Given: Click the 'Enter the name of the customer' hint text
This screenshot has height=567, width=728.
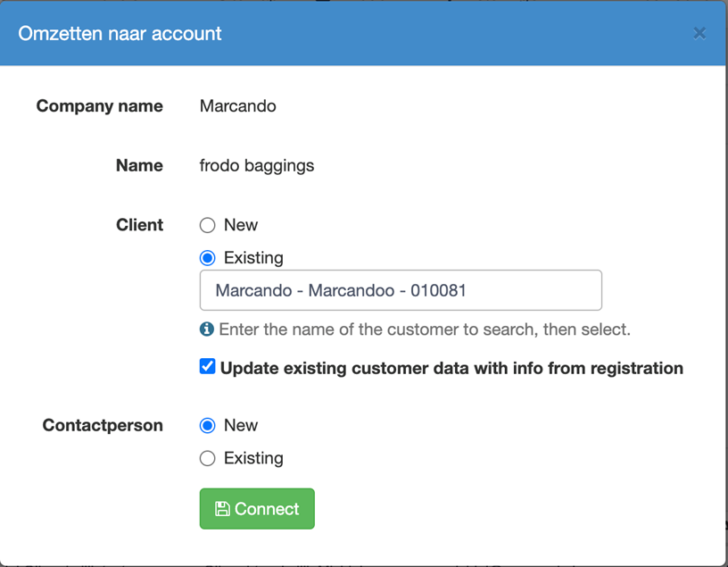Looking at the screenshot, I should 425,329.
